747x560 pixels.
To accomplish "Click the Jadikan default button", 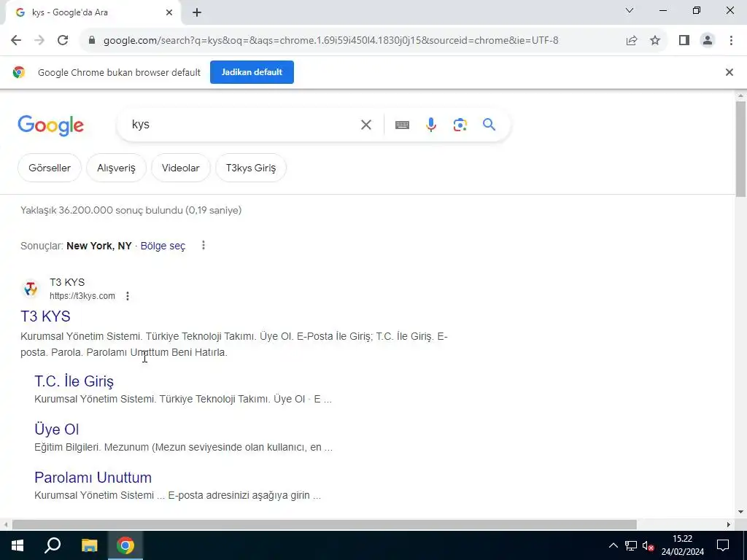I will (252, 72).
